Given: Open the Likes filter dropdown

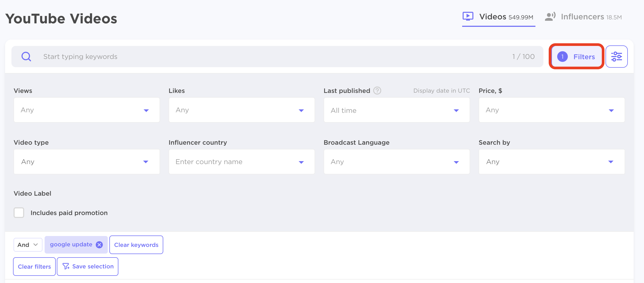Looking at the screenshot, I should pyautogui.click(x=242, y=110).
